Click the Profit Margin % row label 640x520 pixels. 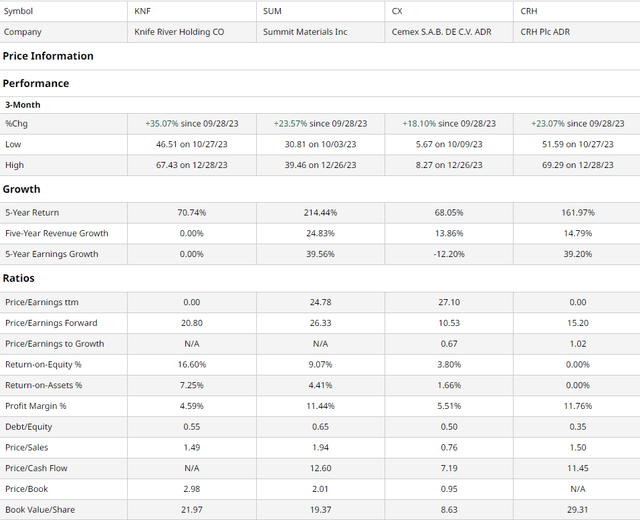(x=36, y=406)
